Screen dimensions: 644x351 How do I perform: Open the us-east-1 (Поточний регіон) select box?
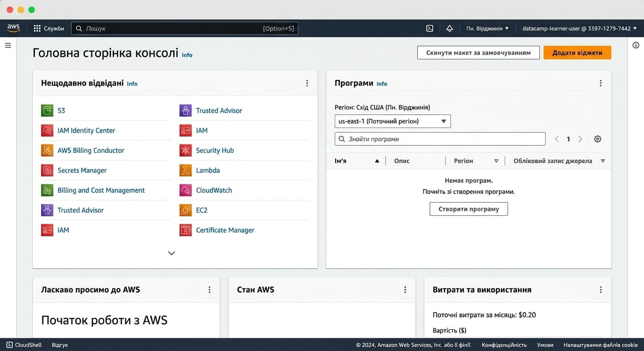[x=393, y=121]
